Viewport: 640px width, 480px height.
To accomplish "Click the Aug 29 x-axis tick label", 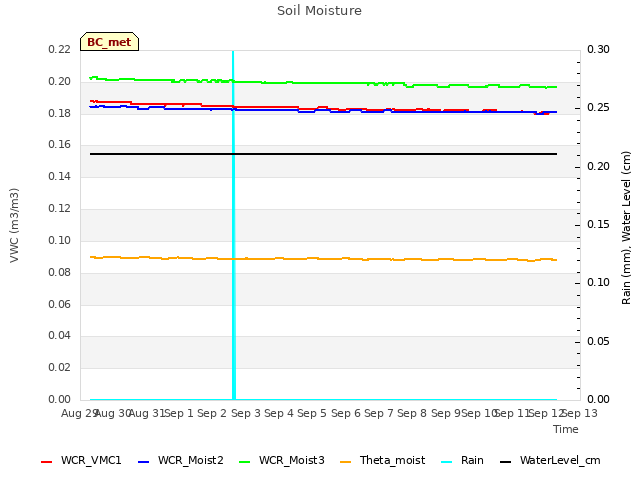I will (79, 413).
